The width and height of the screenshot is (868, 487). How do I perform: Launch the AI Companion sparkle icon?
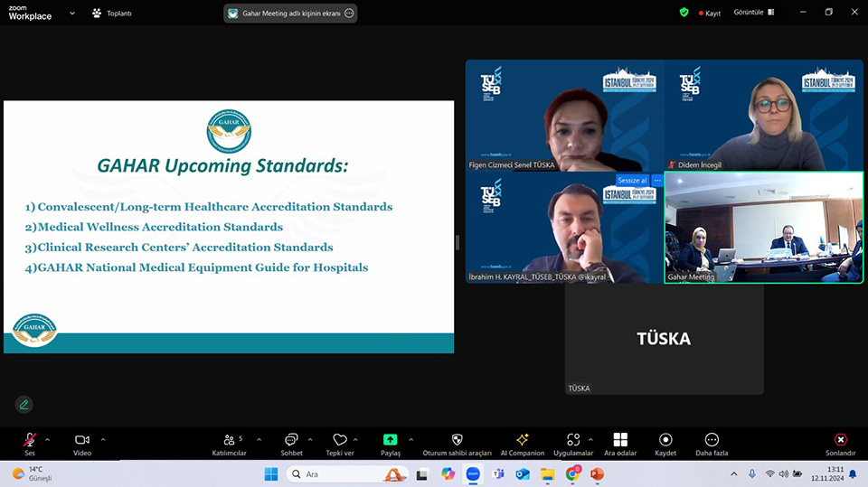tap(522, 440)
